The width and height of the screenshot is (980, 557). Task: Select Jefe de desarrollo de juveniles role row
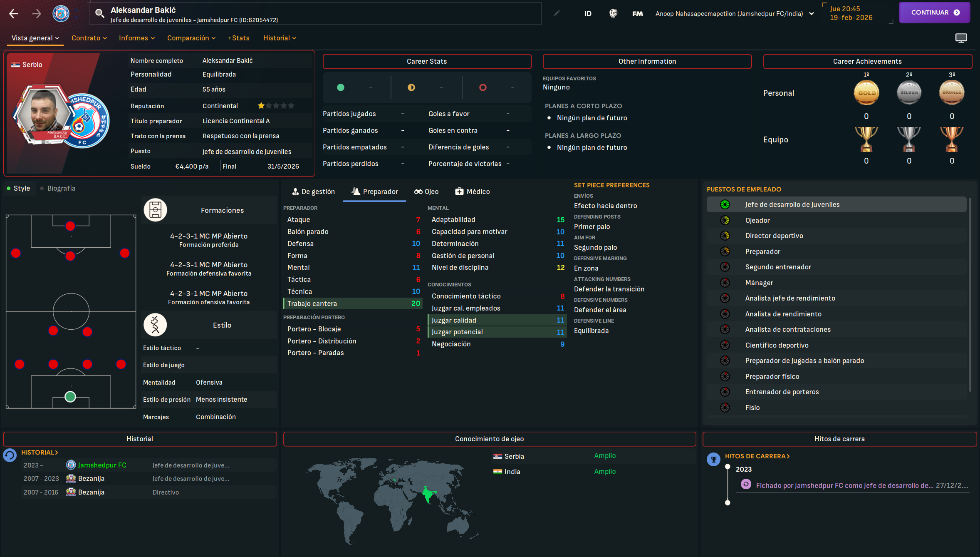click(x=836, y=204)
